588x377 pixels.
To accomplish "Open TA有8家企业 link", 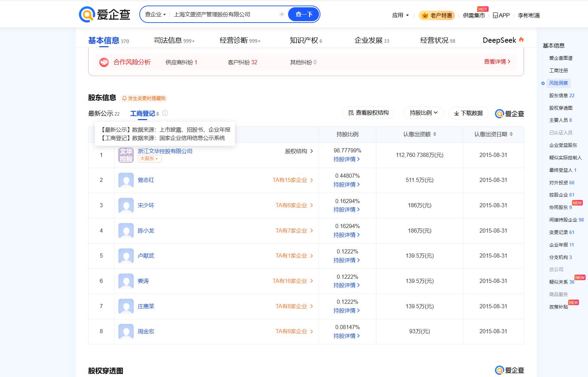I will coord(294,307).
